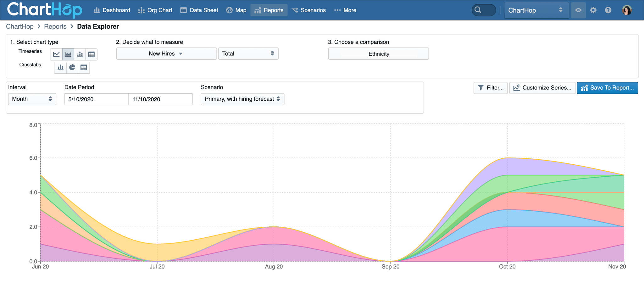Select the timeseries table view icon
Viewport: 644px width, 290px height.
click(x=92, y=54)
